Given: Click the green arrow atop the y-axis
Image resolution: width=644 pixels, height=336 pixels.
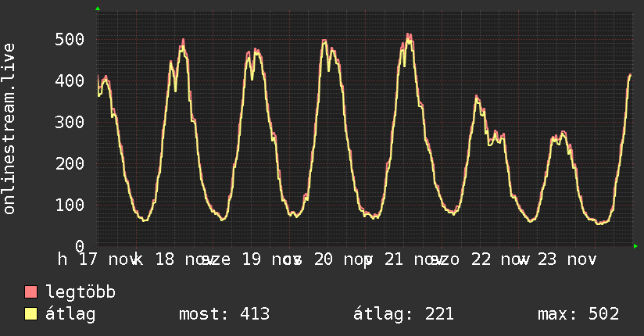Looking at the screenshot, I should [x=98, y=9].
